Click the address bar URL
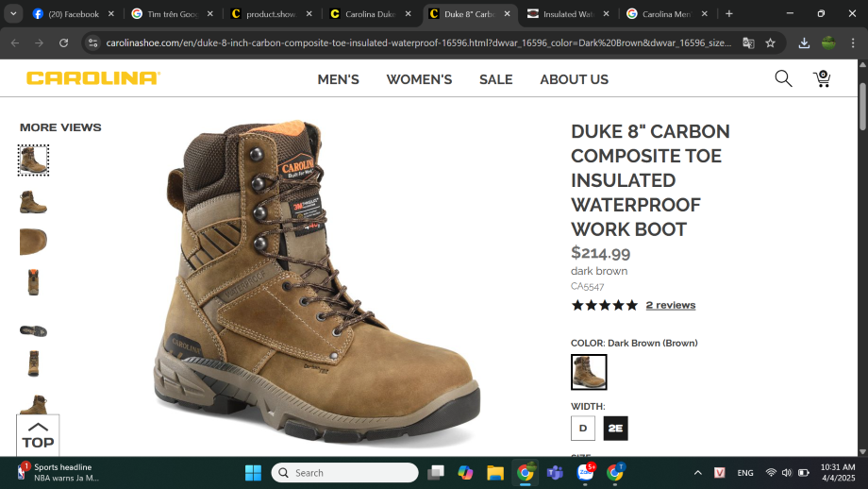The height and width of the screenshot is (489, 868). coord(419,42)
